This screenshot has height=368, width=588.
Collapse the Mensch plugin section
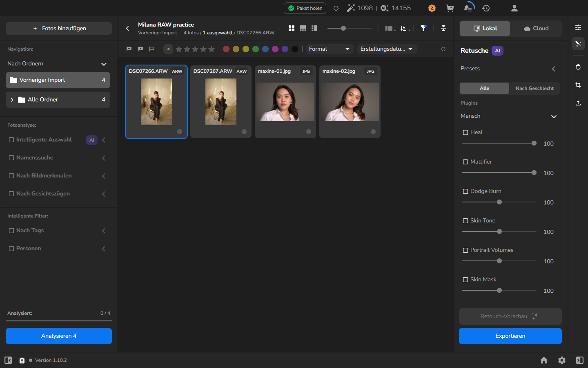point(554,116)
